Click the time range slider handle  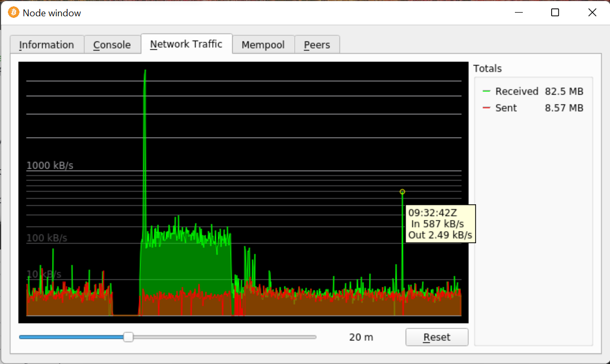[128, 337]
